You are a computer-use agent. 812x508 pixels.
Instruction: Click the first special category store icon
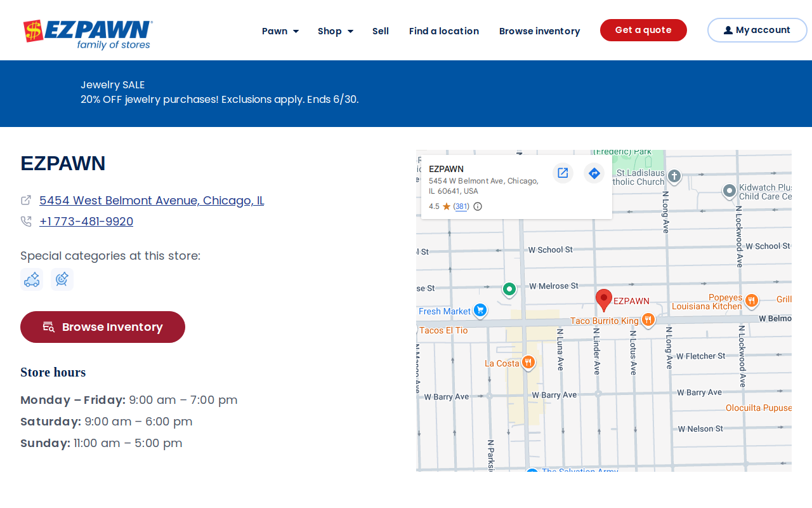pos(32,279)
